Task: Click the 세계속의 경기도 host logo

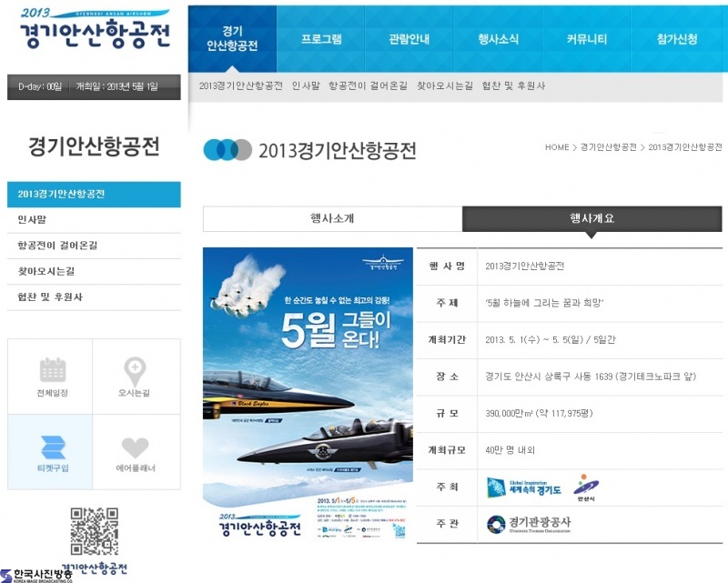Action: (524, 488)
